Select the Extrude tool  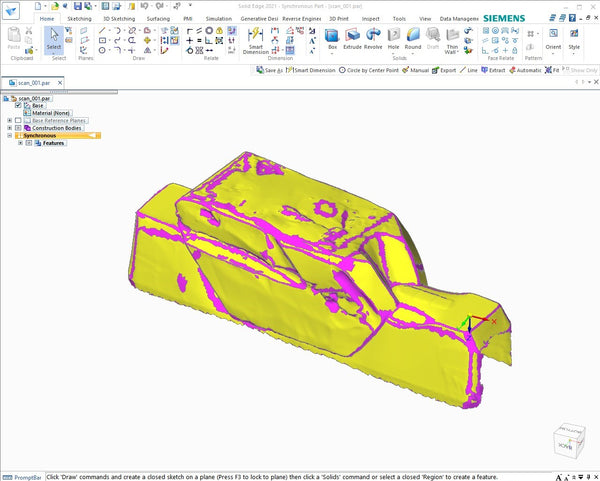point(353,36)
